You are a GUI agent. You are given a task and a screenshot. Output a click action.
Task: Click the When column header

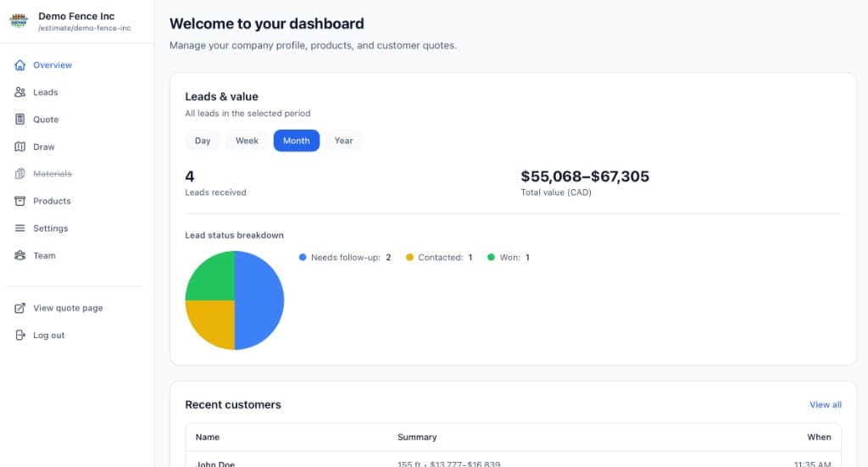[820, 437]
